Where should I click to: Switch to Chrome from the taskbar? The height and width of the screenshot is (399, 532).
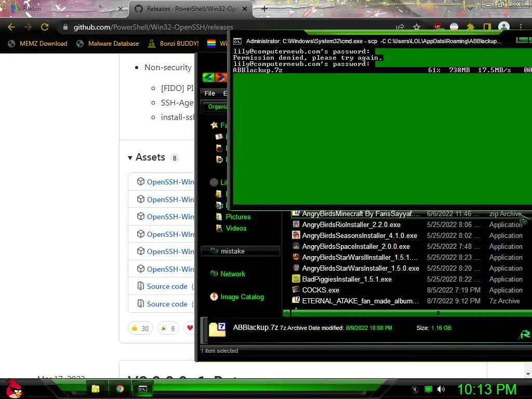(x=120, y=389)
